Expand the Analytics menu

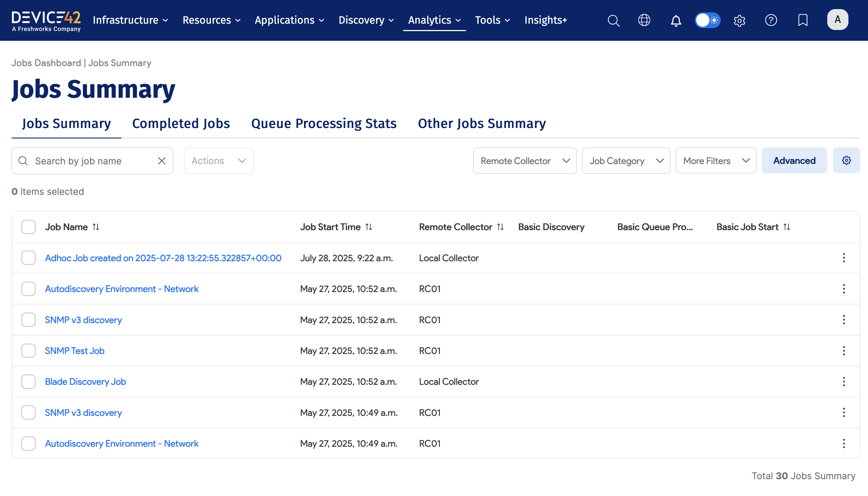pos(435,20)
